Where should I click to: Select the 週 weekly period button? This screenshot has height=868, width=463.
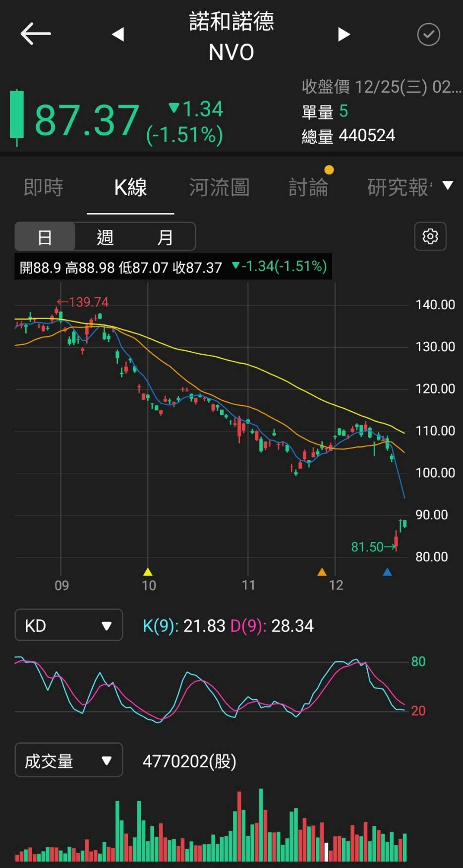(105, 237)
